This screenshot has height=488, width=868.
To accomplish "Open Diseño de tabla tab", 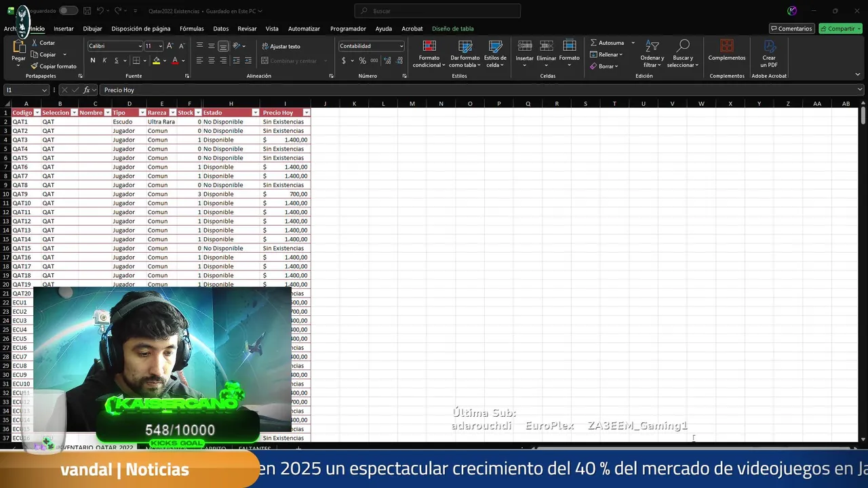I will (453, 28).
